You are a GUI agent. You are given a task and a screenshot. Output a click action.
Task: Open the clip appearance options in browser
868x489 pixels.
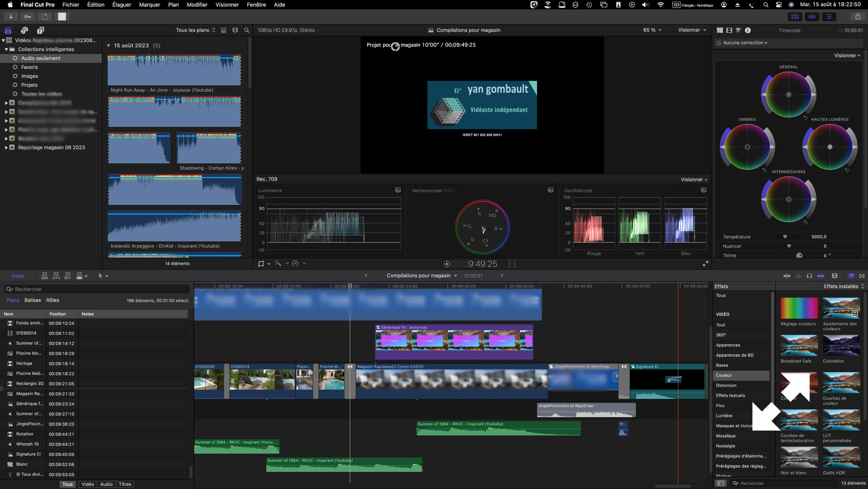click(x=235, y=30)
